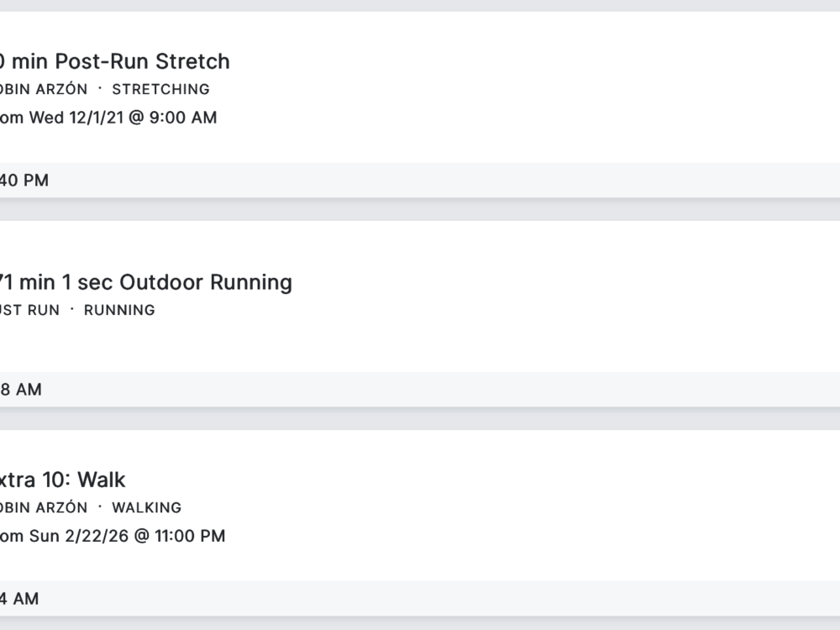The height and width of the screenshot is (630, 840).
Task: Select the WALKING category label
Action: click(x=146, y=507)
